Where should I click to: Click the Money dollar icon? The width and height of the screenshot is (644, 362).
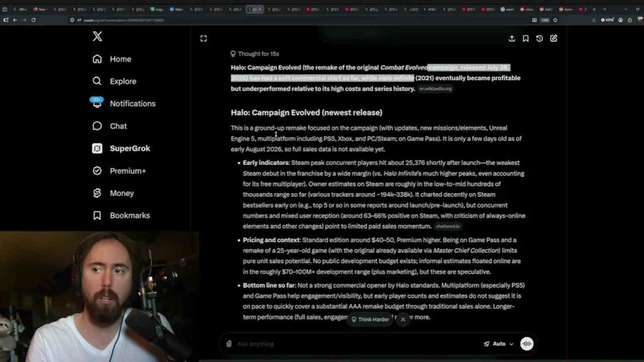tap(97, 193)
